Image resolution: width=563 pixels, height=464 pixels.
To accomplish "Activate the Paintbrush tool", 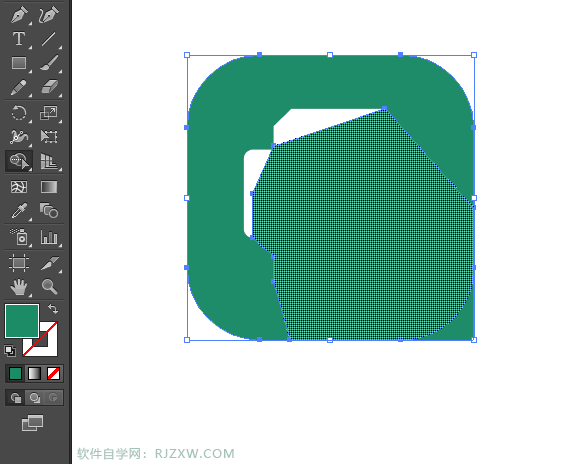I will pos(49,62).
